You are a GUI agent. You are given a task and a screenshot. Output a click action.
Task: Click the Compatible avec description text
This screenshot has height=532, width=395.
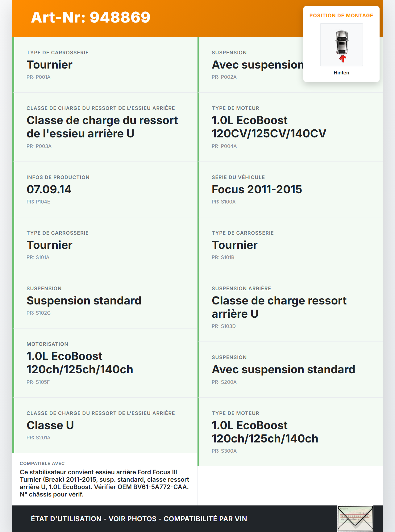pos(104,483)
